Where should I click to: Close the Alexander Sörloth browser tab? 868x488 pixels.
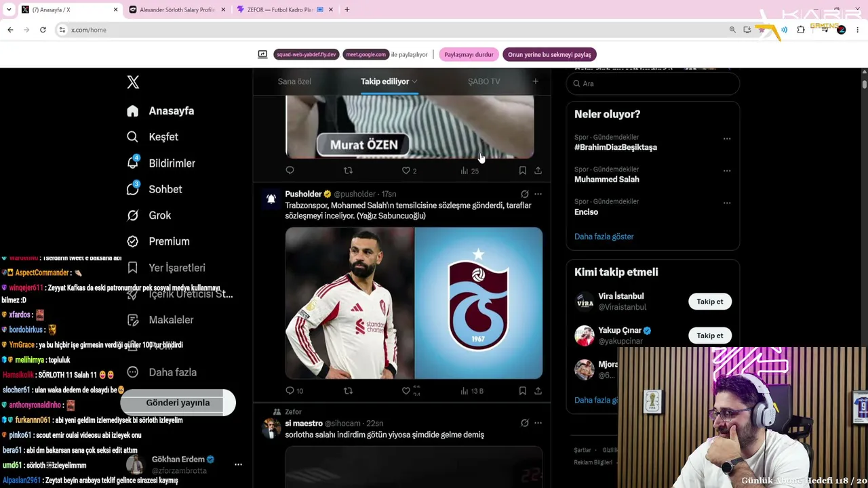click(223, 9)
